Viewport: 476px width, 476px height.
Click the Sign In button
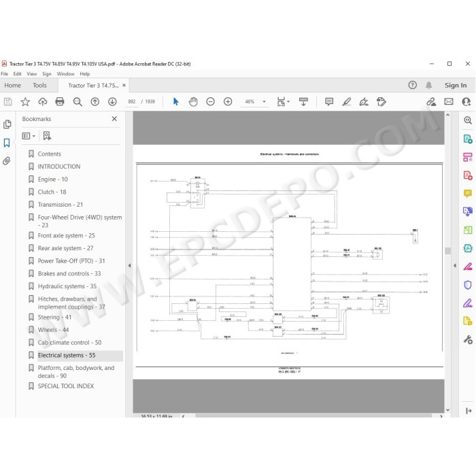(456, 85)
